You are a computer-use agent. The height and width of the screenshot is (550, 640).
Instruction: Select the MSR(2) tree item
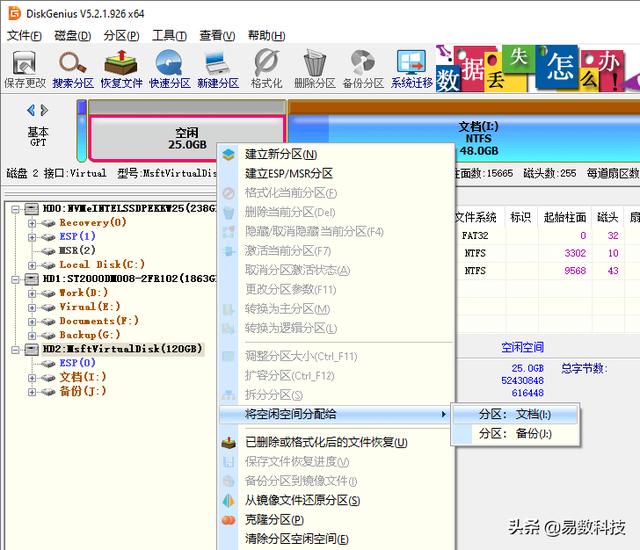coord(77,251)
